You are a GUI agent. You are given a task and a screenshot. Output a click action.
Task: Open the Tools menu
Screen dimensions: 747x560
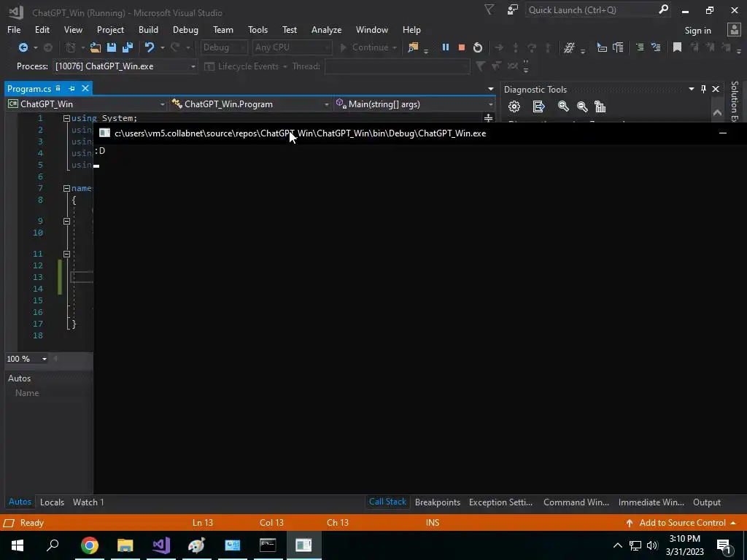(258, 29)
